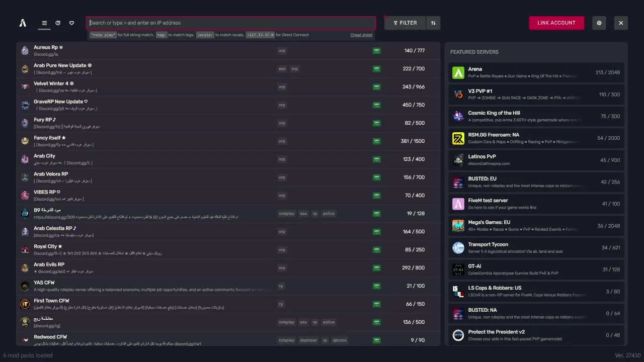Open the favorite servers heart tab
This screenshot has height=362, width=644.
71,23
